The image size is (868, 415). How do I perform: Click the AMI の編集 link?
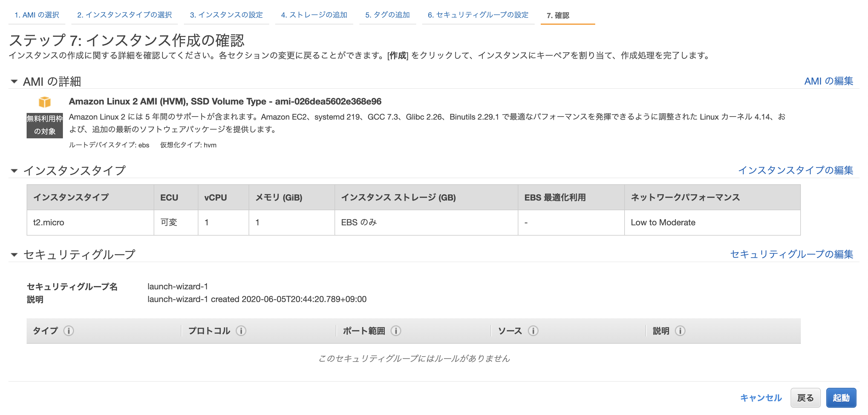828,81
